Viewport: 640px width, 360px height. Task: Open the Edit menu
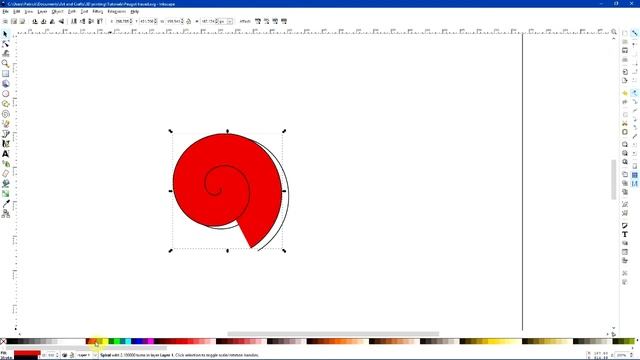(x=16, y=12)
